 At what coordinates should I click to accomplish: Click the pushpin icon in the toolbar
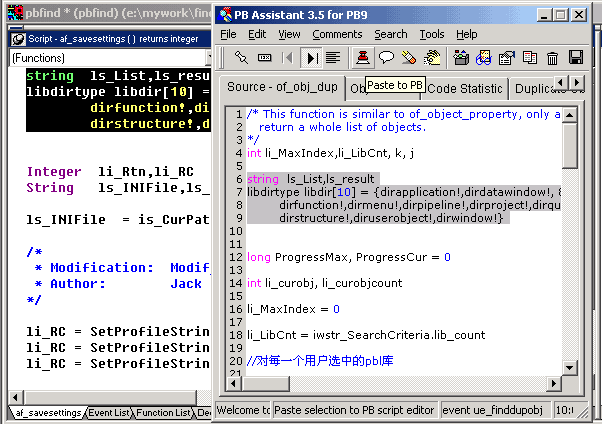point(240,58)
